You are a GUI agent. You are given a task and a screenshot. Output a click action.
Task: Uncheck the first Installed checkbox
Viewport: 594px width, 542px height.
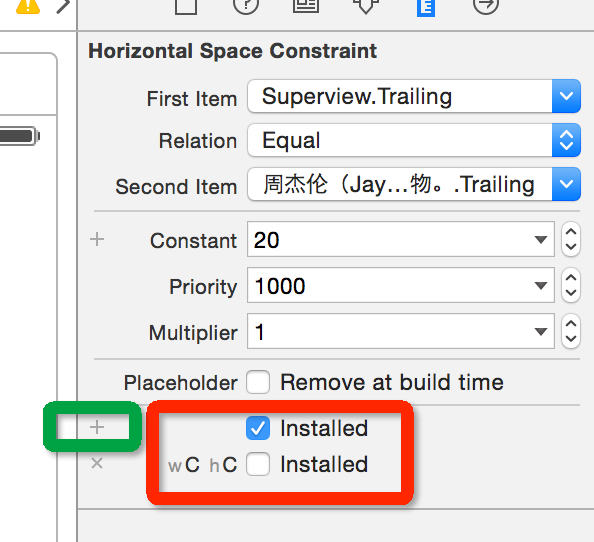click(x=258, y=428)
